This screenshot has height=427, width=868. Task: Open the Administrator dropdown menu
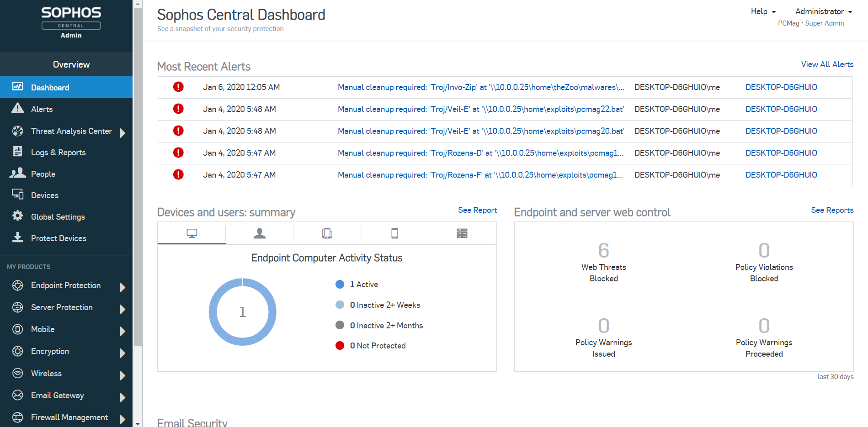[824, 11]
